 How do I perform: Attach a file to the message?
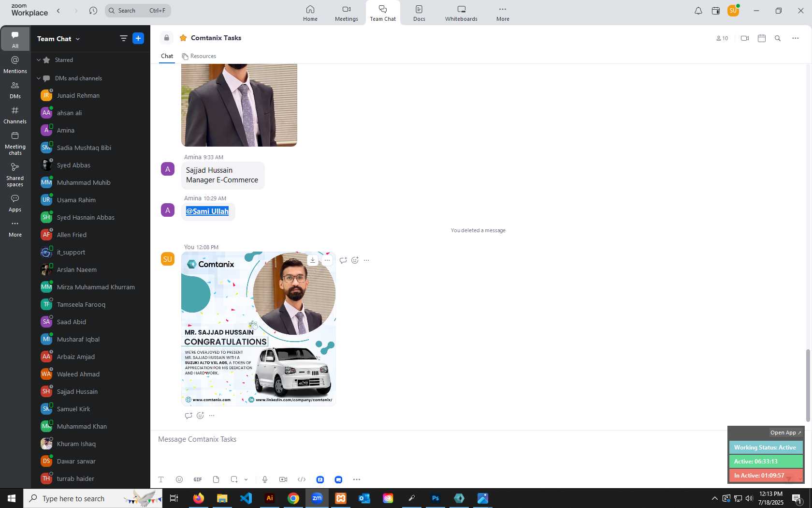tap(216, 479)
